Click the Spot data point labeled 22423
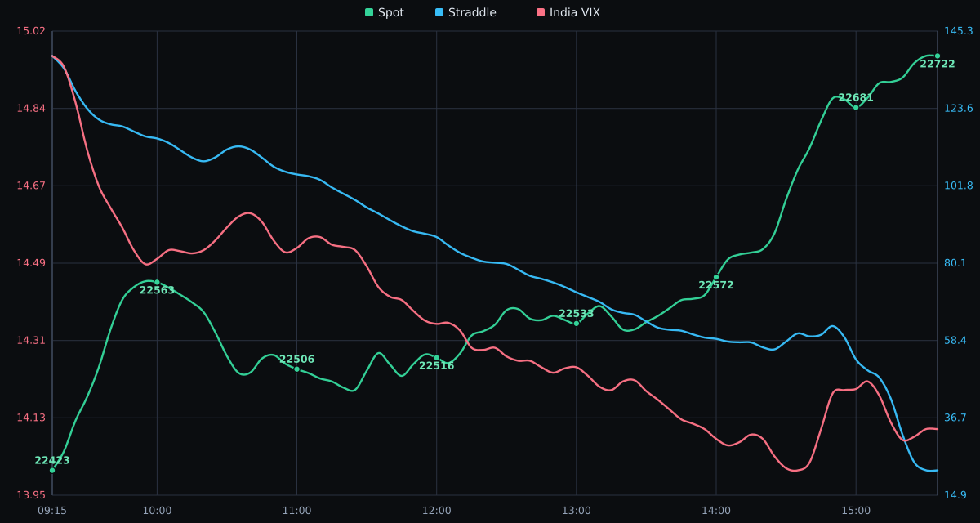980x523 pixels. tap(52, 470)
